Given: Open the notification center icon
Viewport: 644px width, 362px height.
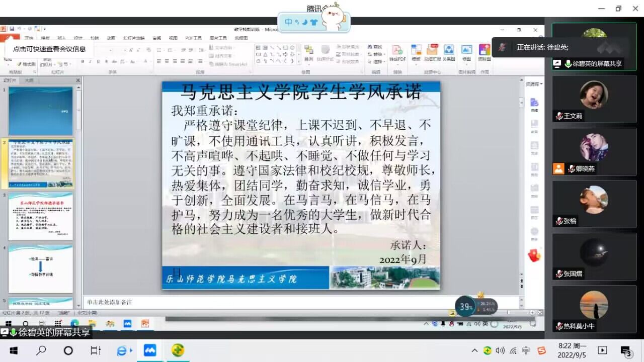Looking at the screenshot, I should [x=626, y=350].
